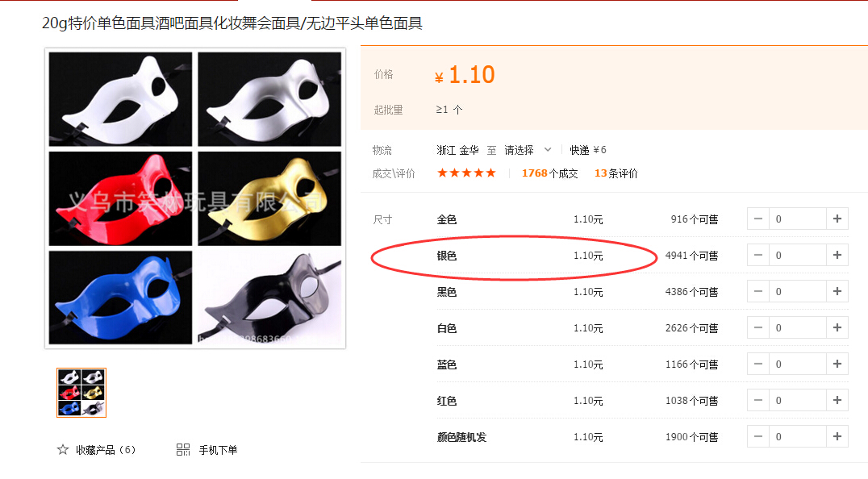Click 手机下单 mobile order link

(x=218, y=450)
